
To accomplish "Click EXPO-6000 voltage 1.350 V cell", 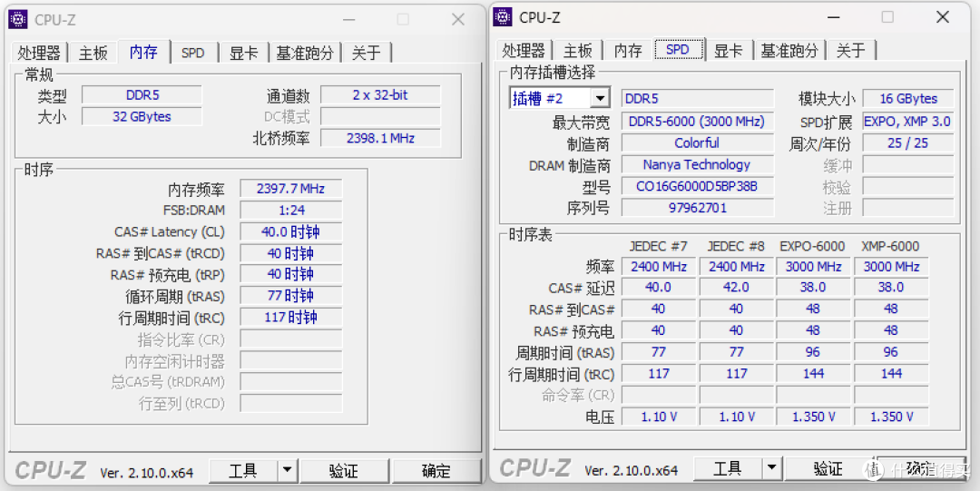I will (813, 417).
